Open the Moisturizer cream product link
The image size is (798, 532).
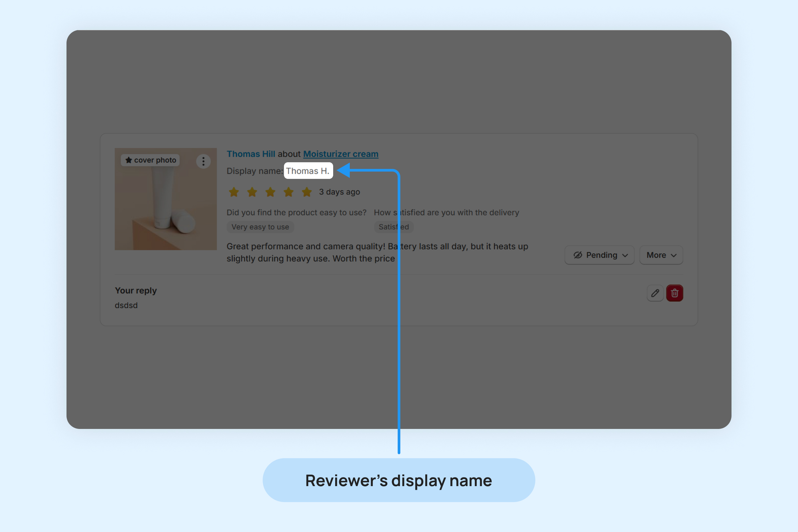(x=340, y=154)
